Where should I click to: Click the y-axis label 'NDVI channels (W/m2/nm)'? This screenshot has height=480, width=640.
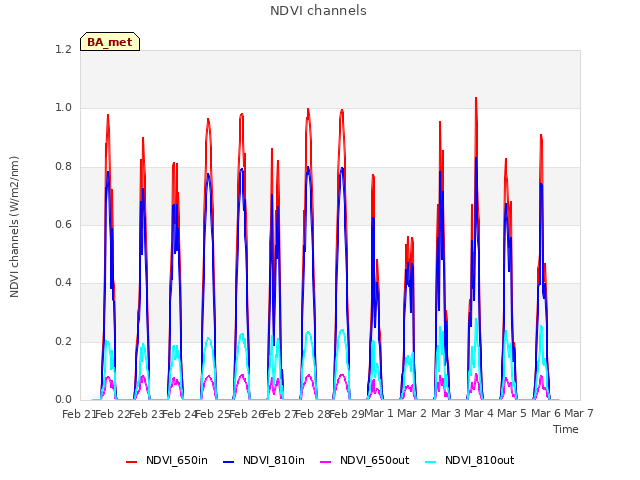point(14,227)
